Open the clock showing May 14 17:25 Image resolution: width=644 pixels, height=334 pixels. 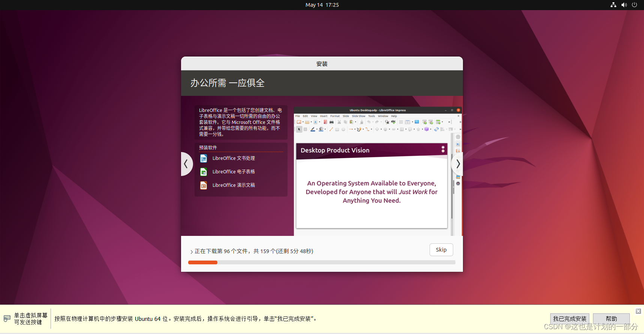(x=322, y=5)
